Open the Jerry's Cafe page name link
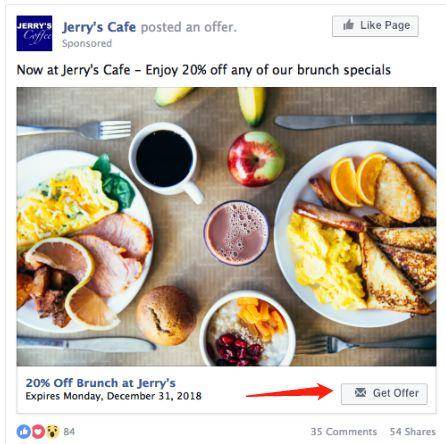446x444 pixels. coord(99,27)
